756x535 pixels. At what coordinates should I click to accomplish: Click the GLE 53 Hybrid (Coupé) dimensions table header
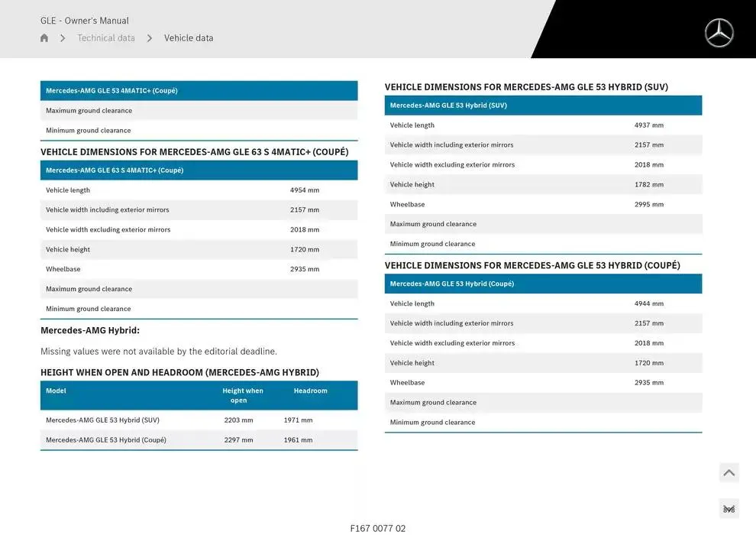click(452, 284)
